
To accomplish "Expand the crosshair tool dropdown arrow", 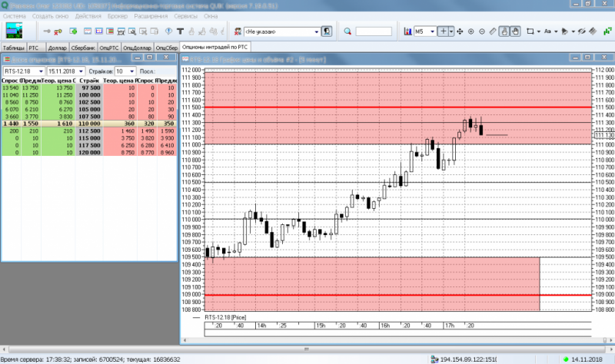I will pyautogui.click(x=451, y=31).
